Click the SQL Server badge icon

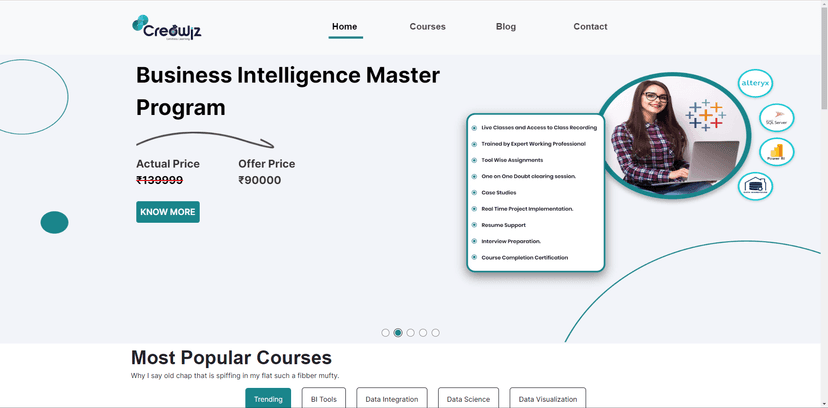[776, 118]
